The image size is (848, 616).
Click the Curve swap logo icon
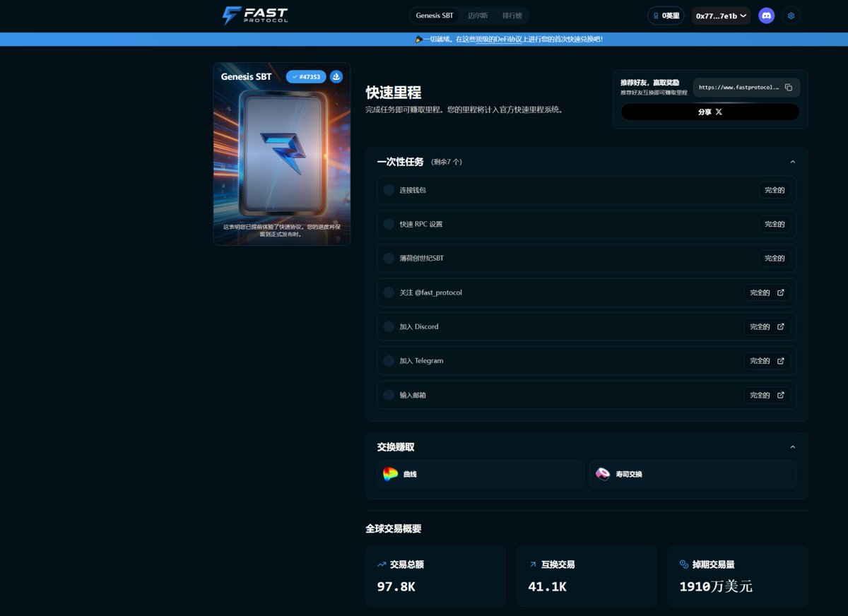tap(391, 474)
